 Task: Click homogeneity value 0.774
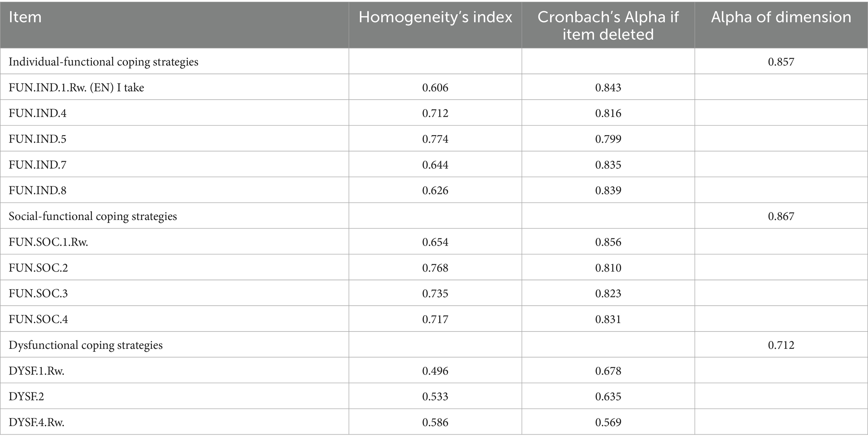(x=435, y=139)
